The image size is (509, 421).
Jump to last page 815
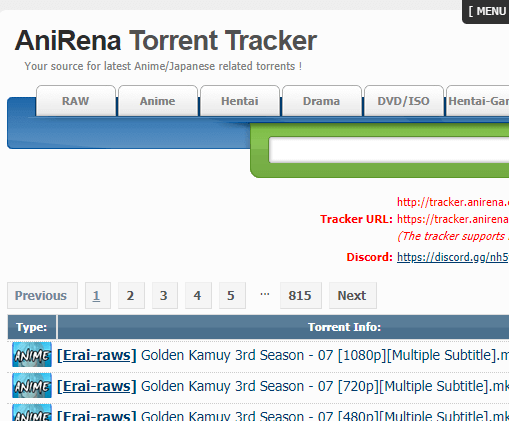pos(301,296)
